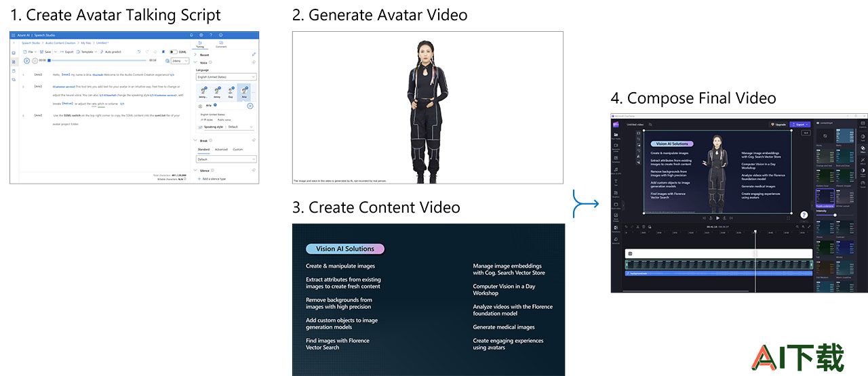This screenshot has width=868, height=376.
Task: Open My files breadcrumb link
Action: [85, 43]
